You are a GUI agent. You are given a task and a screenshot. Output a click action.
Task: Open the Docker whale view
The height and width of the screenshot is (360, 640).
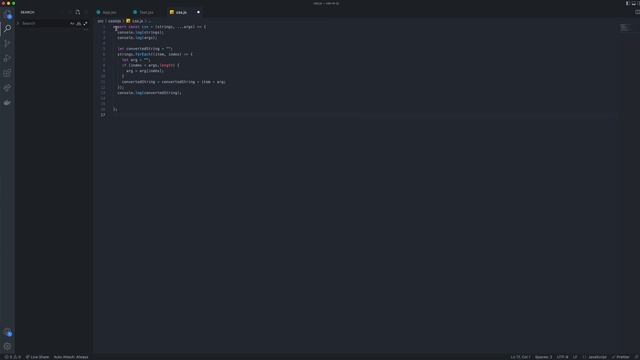click(x=7, y=102)
